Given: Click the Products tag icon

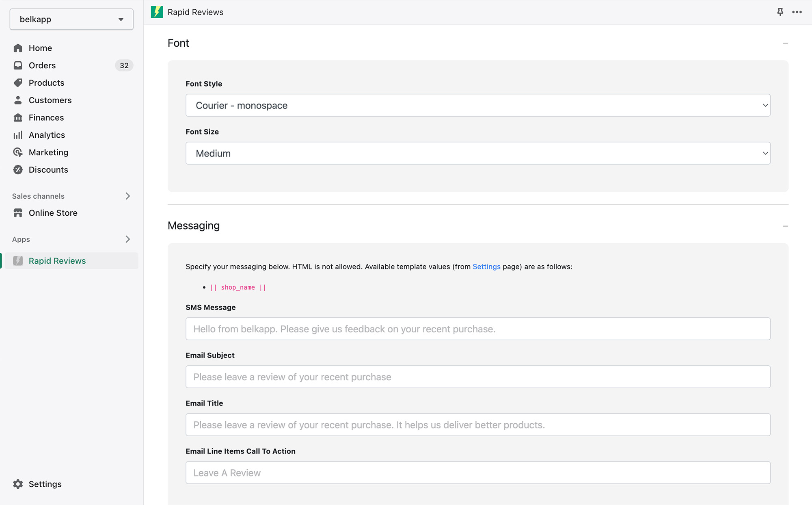Looking at the screenshot, I should click(x=18, y=83).
